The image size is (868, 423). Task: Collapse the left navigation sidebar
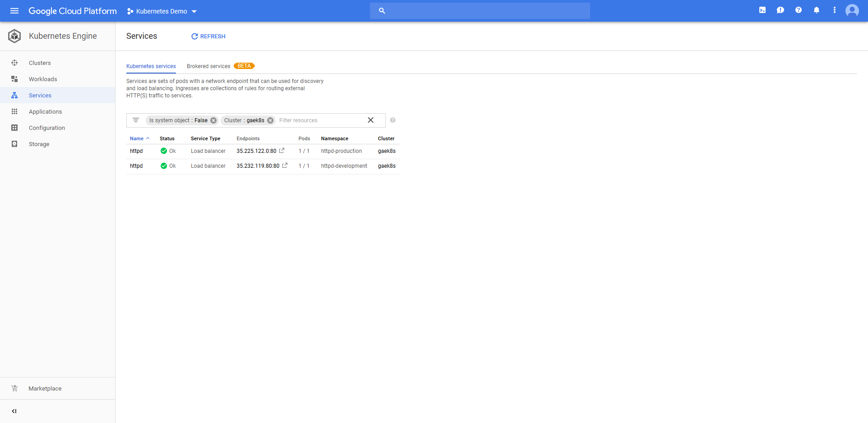pos(14,411)
